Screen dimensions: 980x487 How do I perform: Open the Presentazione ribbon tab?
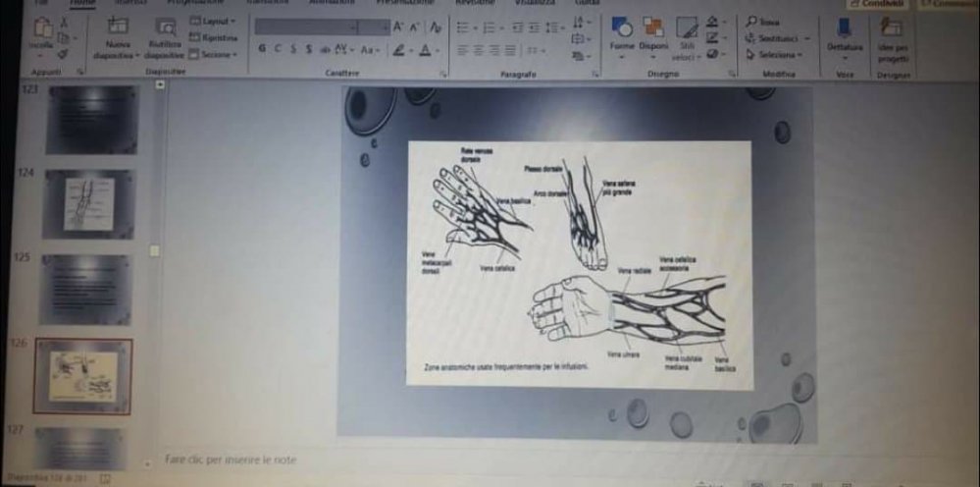pos(404,3)
